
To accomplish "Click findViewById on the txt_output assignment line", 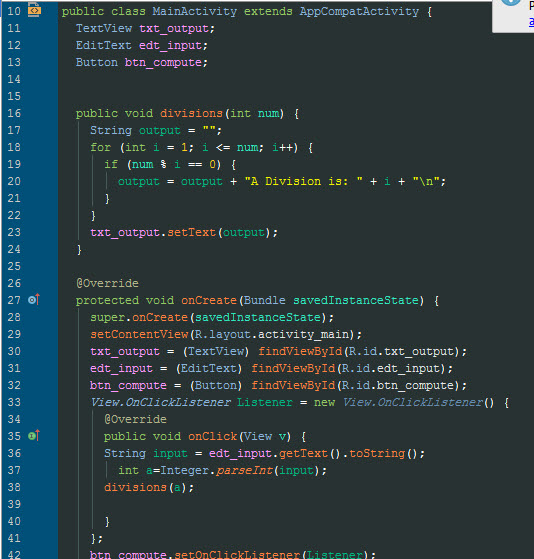I will (x=300, y=352).
